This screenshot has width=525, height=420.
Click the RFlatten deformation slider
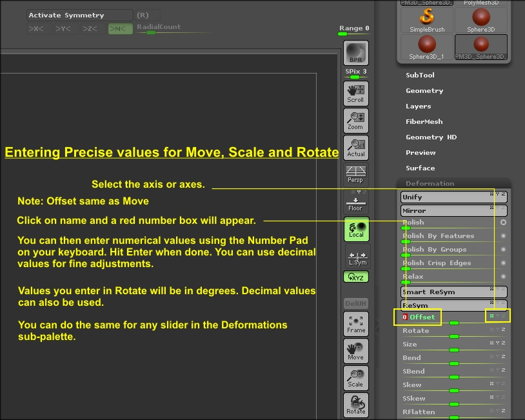[453, 414]
